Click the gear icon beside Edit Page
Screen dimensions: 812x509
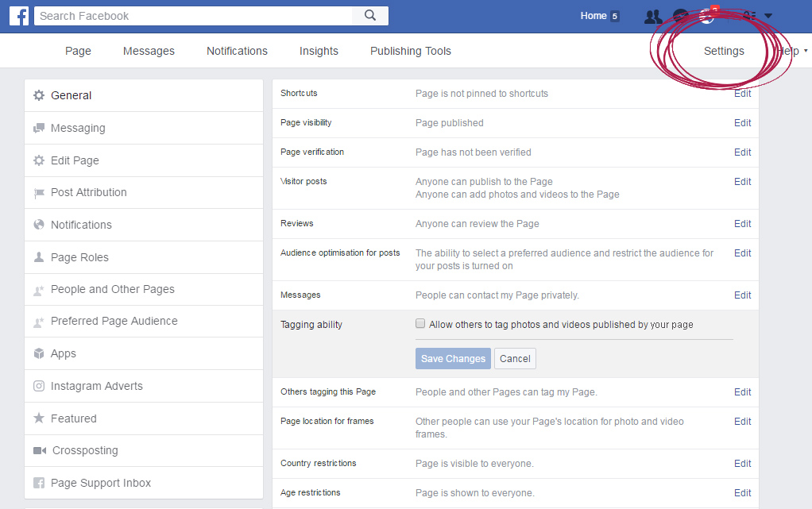[x=39, y=160]
